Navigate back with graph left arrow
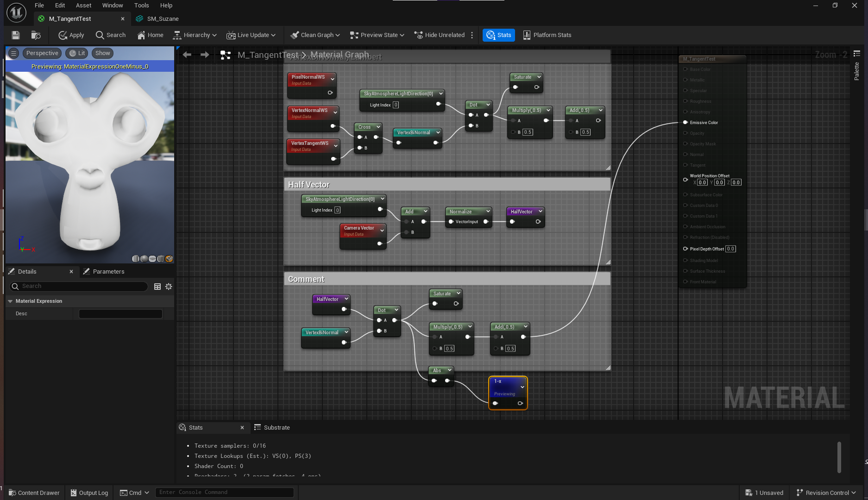The height and width of the screenshot is (500, 868). pyautogui.click(x=187, y=55)
